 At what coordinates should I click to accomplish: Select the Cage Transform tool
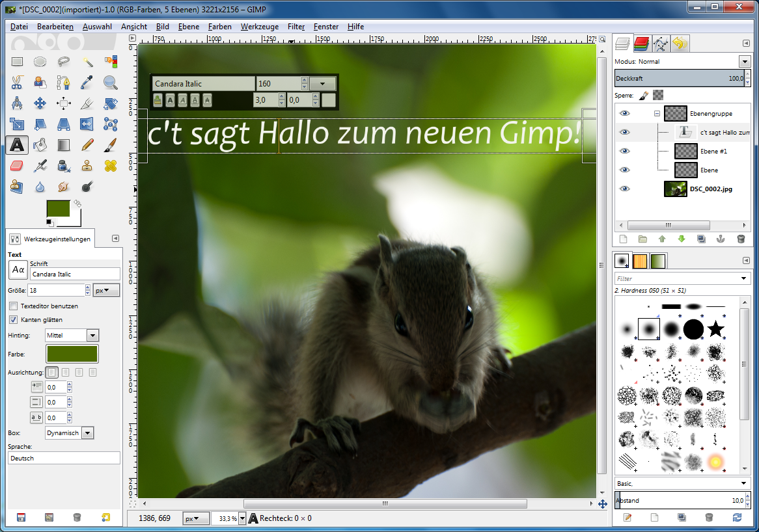pyautogui.click(x=111, y=124)
